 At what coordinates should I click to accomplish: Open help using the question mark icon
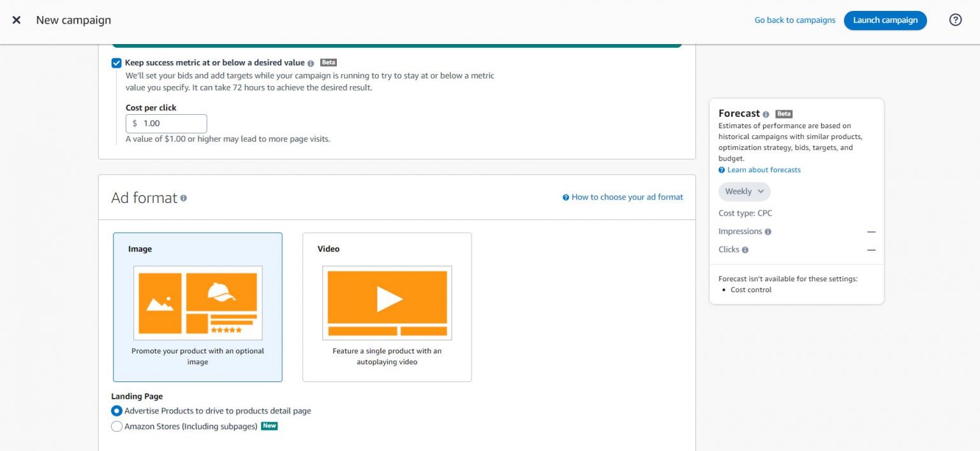[955, 20]
